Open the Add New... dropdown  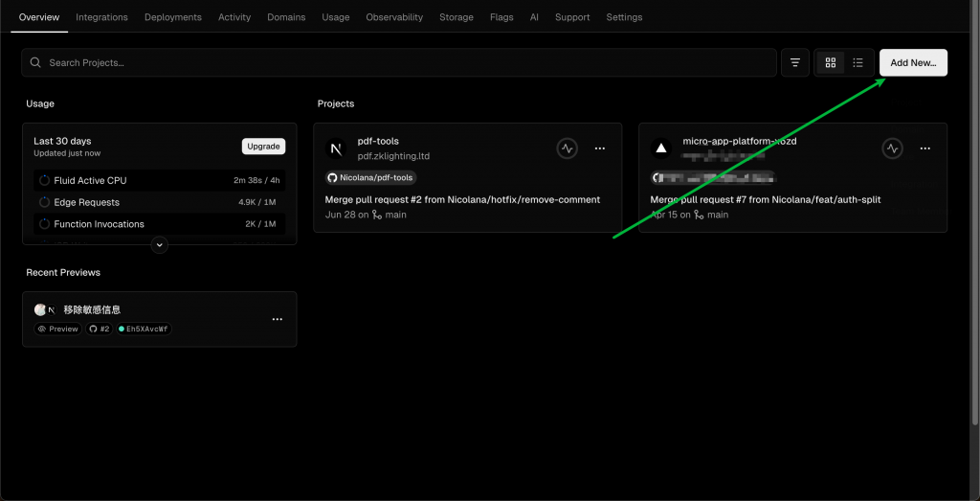coord(913,63)
